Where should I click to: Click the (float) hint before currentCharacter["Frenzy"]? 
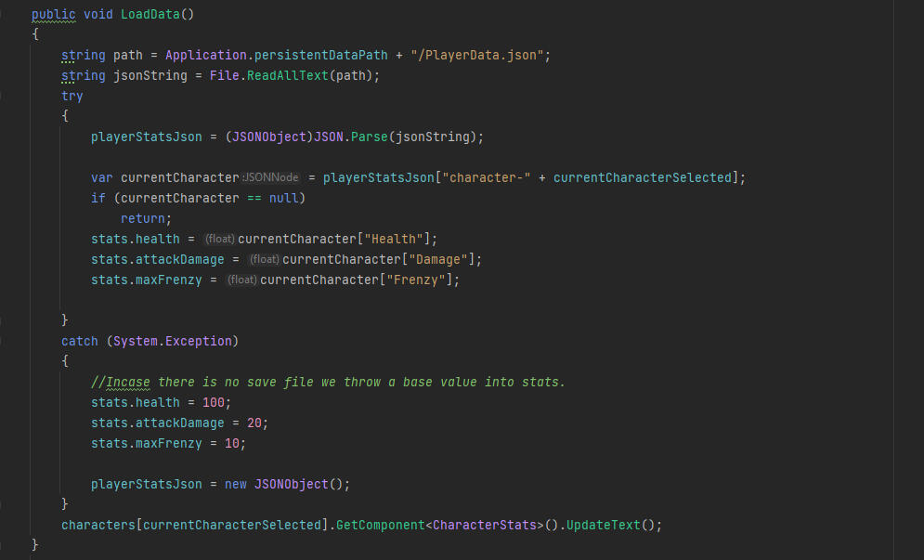point(242,280)
